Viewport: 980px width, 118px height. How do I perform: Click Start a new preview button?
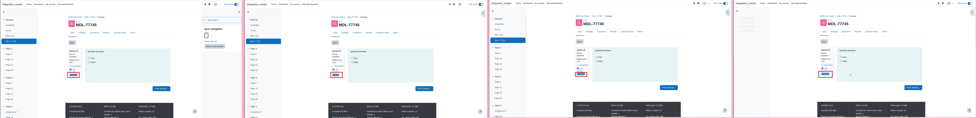point(215,46)
